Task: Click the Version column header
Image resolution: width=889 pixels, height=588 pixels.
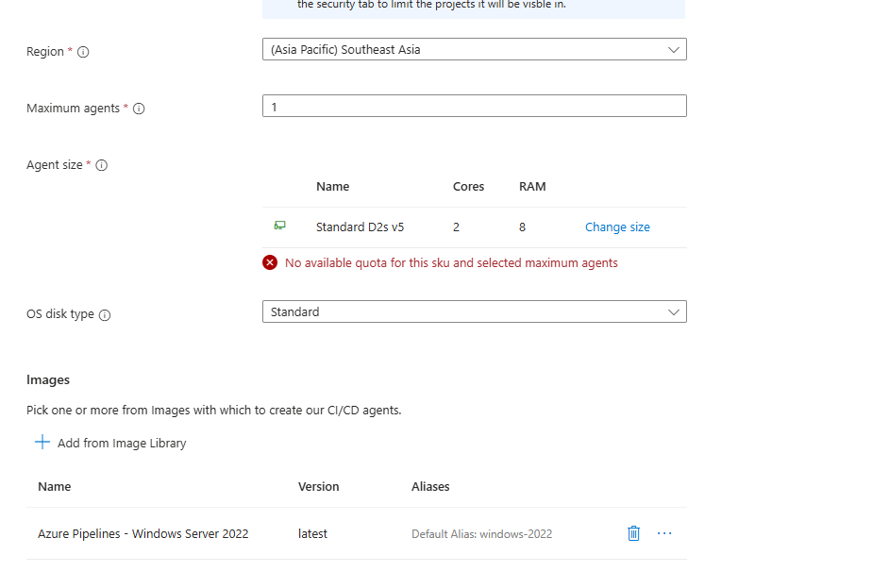Action: coord(319,486)
